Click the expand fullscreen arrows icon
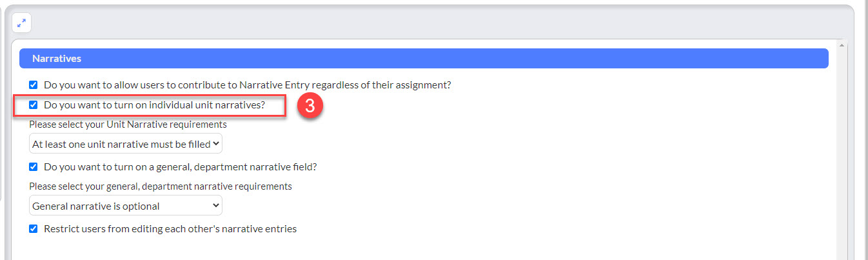 click(x=21, y=23)
